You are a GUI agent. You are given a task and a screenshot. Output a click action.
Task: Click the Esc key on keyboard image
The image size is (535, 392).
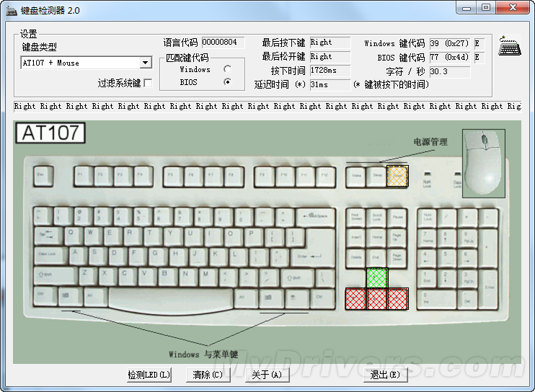tap(43, 177)
